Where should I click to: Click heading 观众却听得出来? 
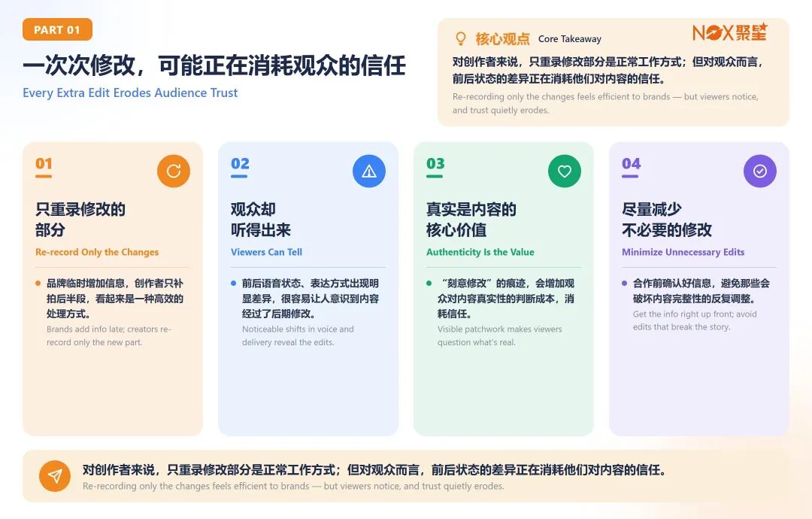point(261,220)
